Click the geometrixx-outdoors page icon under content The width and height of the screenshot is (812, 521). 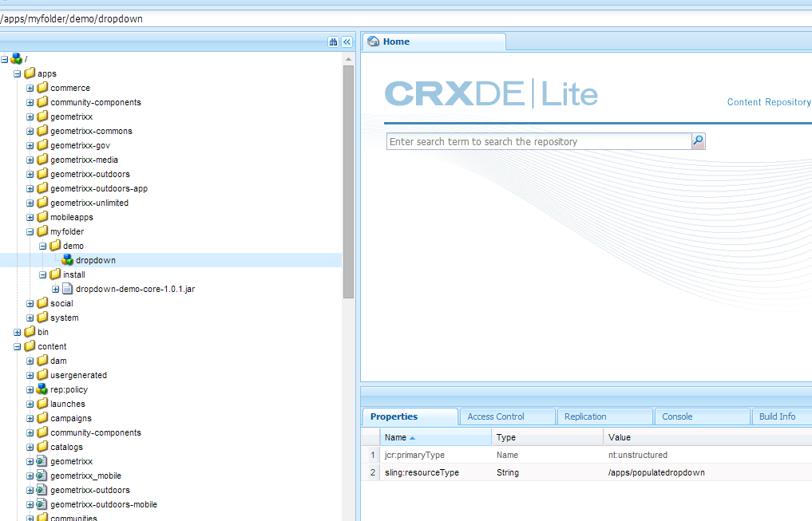[42, 490]
